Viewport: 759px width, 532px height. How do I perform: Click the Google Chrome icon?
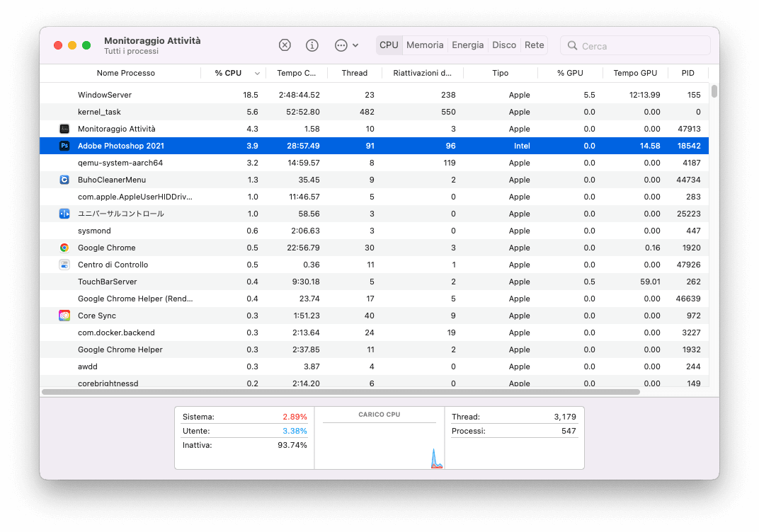(64, 248)
